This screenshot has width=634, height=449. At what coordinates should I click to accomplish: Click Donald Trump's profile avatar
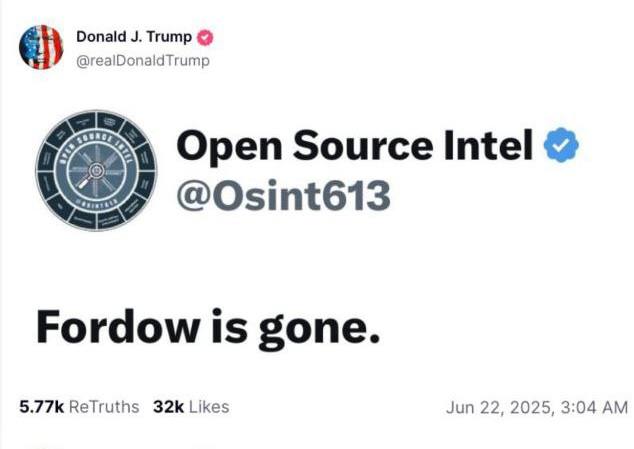click(41, 47)
